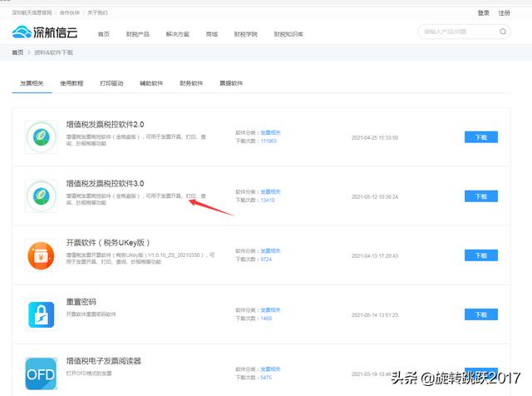Click 开票软件重置密码软件 description text
The width and height of the screenshot is (532, 396).
(x=91, y=314)
